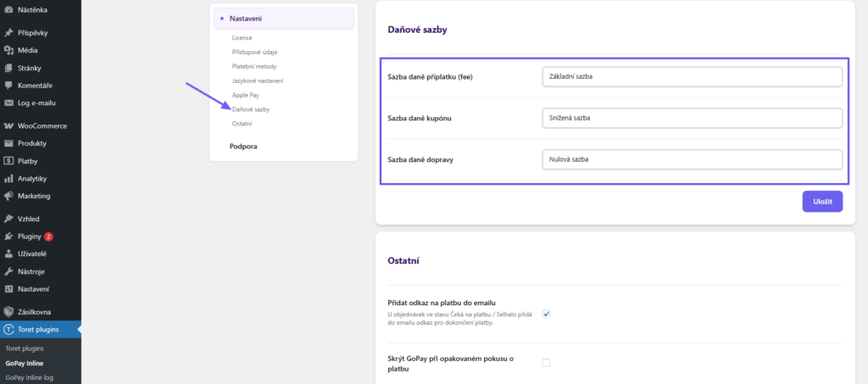This screenshot has width=868, height=384.
Task: Go to Licence settings section
Action: [242, 37]
